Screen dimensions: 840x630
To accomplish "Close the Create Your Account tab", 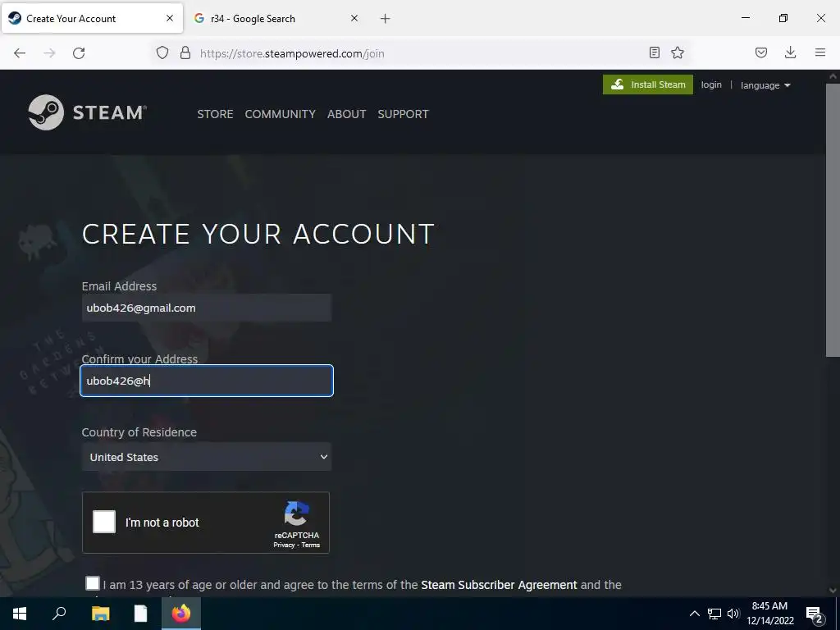I will tap(170, 18).
